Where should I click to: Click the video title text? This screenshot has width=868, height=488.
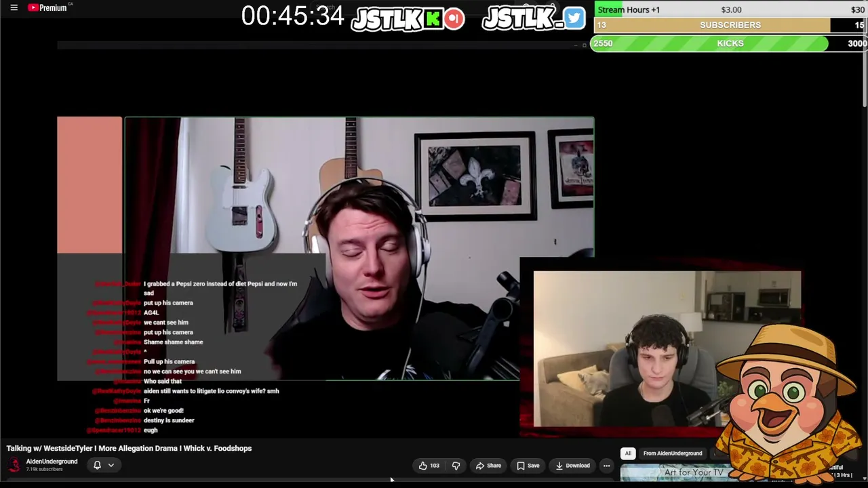click(129, 448)
